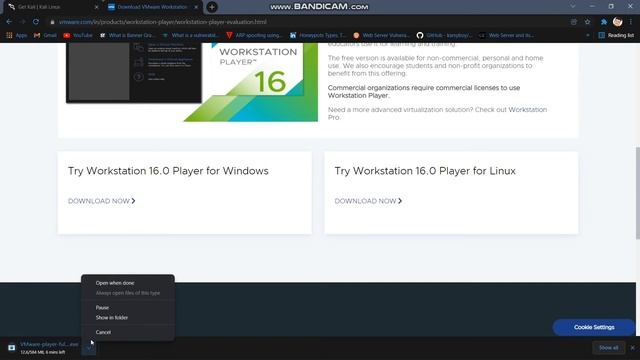Image resolution: width=640 pixels, height=360 pixels.
Task: Open the 'Web Server and its...' bookmark
Action: point(507,36)
